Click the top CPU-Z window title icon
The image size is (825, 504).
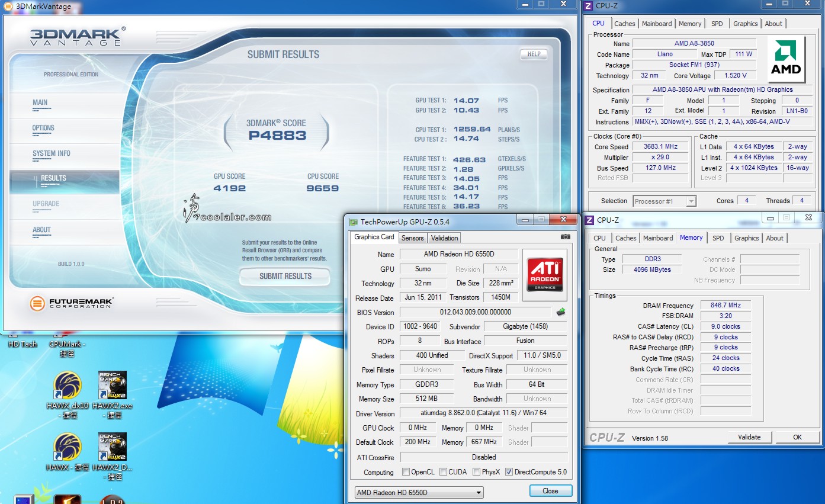[588, 6]
